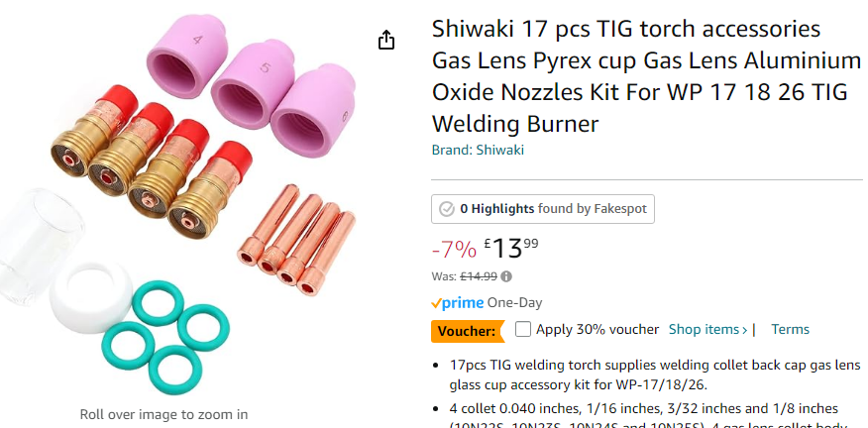
Task: Click the orange Voucher label
Action: tap(466, 330)
